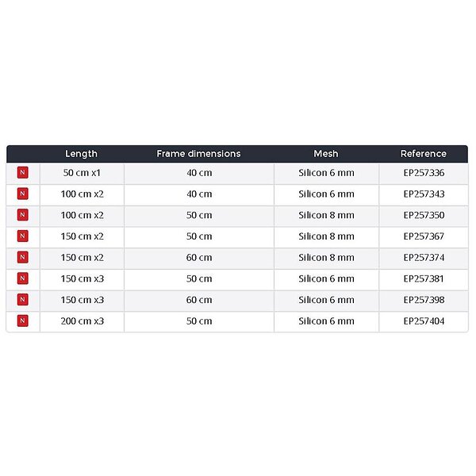Screen dimensions: 476x476
Task: Click the red N icon for EP257381
Action: coord(22,278)
